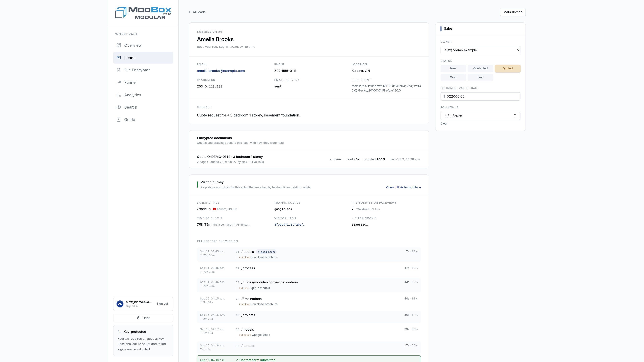644x362 pixels.
Task: Open visitor hash 3fede971c5b7abef link
Action: (289, 225)
